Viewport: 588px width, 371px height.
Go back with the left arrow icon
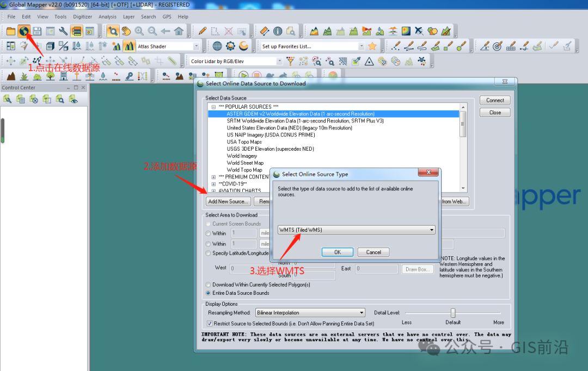click(x=166, y=31)
